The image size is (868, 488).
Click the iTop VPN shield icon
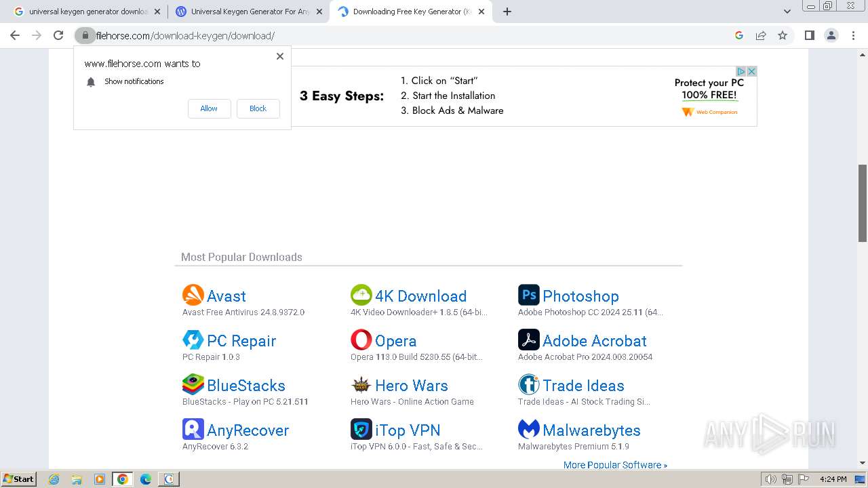pyautogui.click(x=361, y=429)
